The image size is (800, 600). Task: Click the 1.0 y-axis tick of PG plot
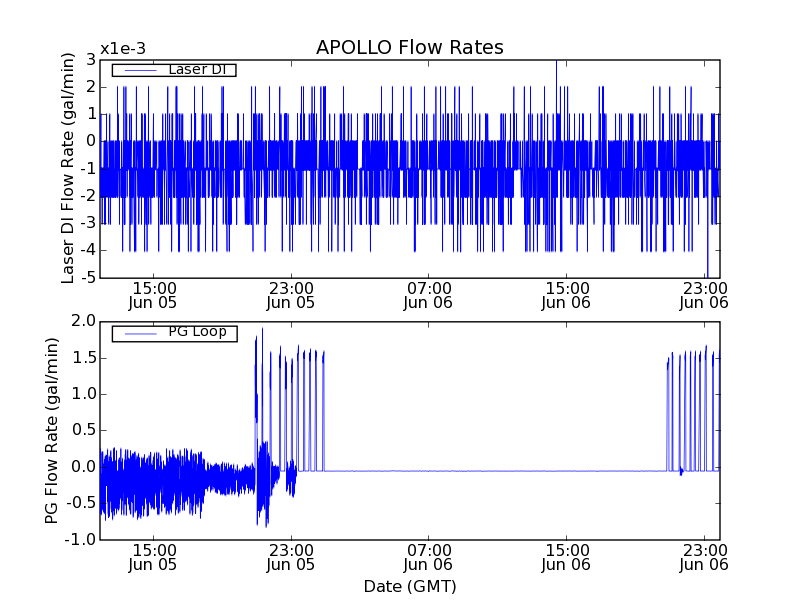click(84, 394)
